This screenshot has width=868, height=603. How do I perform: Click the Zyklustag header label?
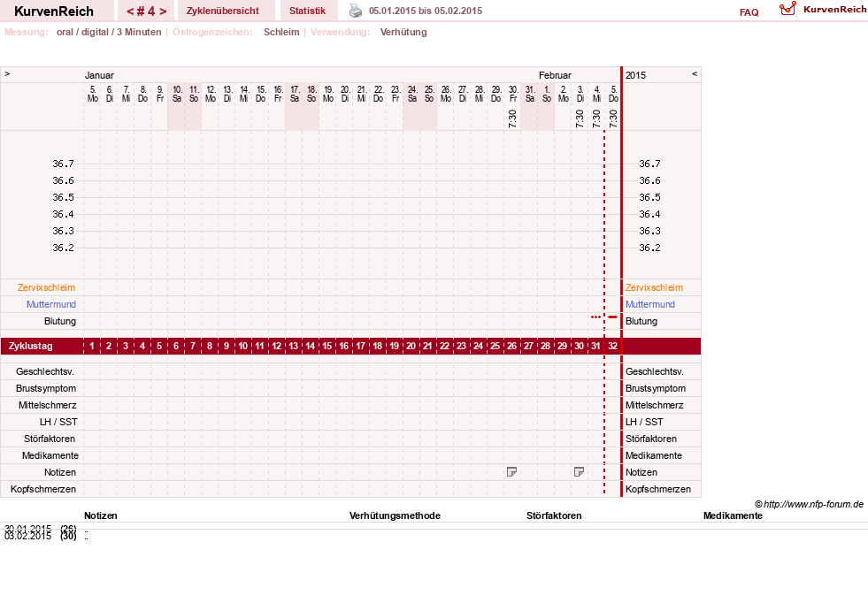coord(30,346)
